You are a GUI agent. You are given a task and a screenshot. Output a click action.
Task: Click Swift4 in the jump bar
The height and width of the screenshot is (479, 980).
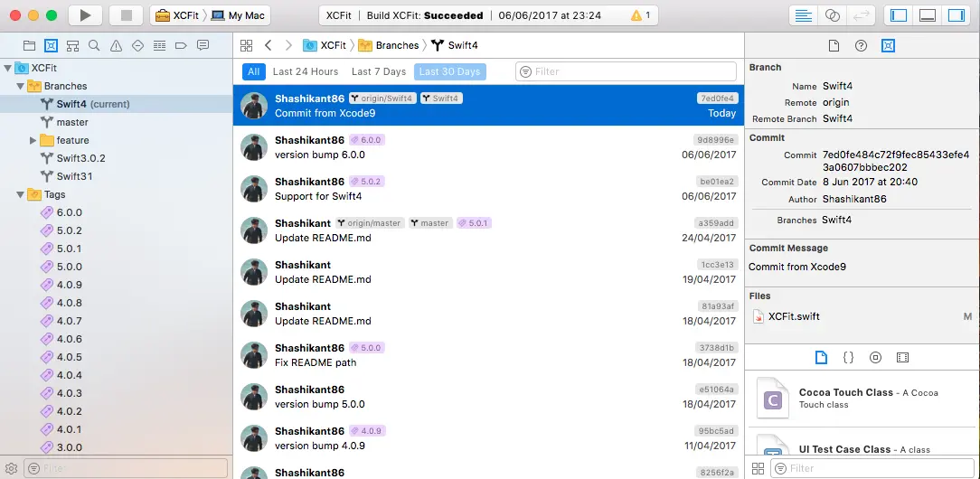pyautogui.click(x=455, y=45)
